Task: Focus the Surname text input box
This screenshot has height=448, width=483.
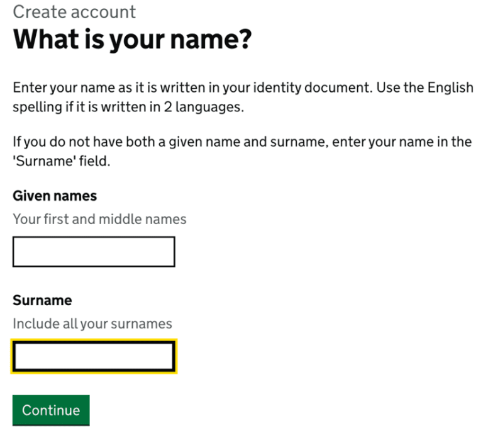Action: pos(94,357)
